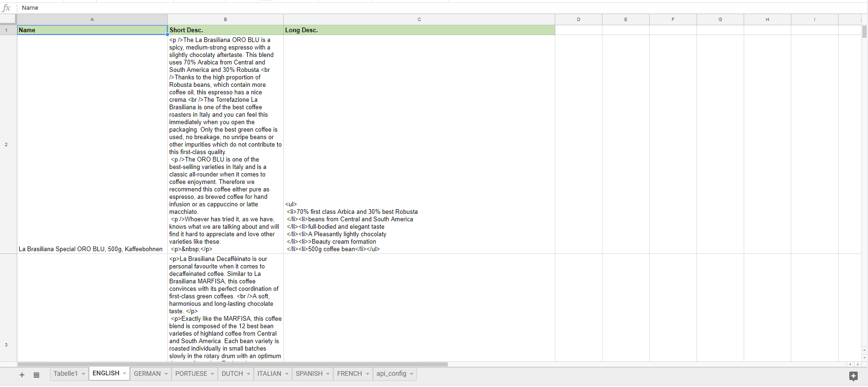Click the Name header cell

[92, 30]
